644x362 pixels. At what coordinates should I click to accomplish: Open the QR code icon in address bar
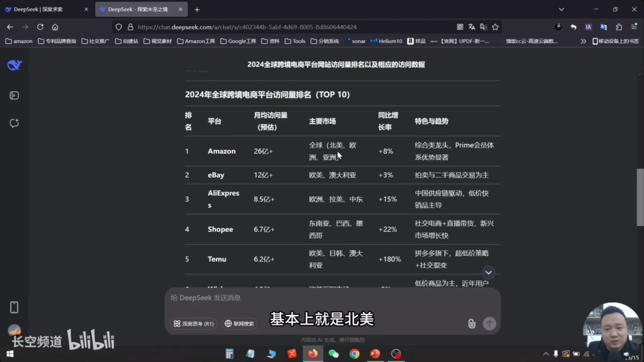[460, 27]
